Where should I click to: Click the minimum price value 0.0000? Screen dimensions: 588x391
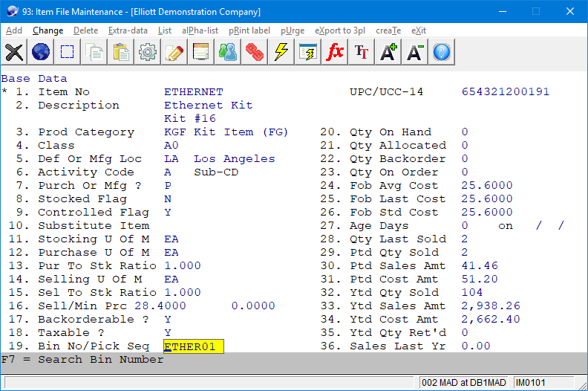click(253, 306)
